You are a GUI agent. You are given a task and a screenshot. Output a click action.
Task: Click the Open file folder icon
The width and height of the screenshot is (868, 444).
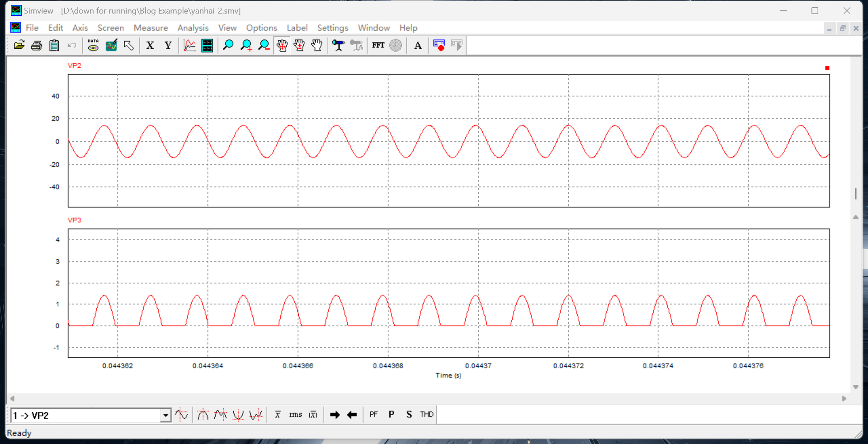(x=19, y=45)
